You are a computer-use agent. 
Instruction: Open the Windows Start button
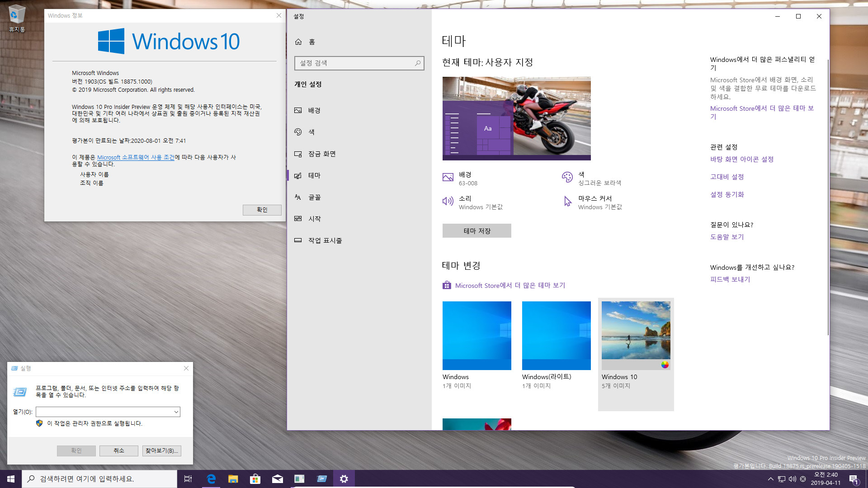(11, 479)
